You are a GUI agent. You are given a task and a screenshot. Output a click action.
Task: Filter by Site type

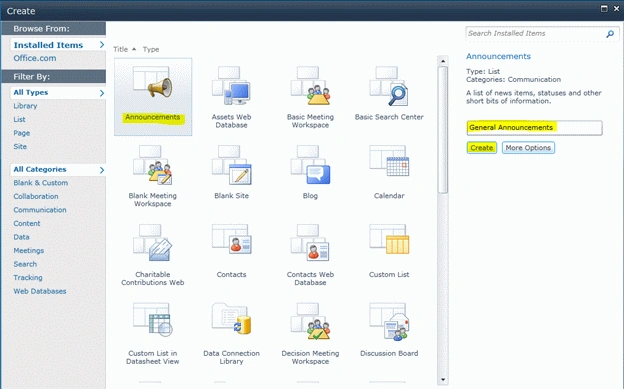coord(20,147)
